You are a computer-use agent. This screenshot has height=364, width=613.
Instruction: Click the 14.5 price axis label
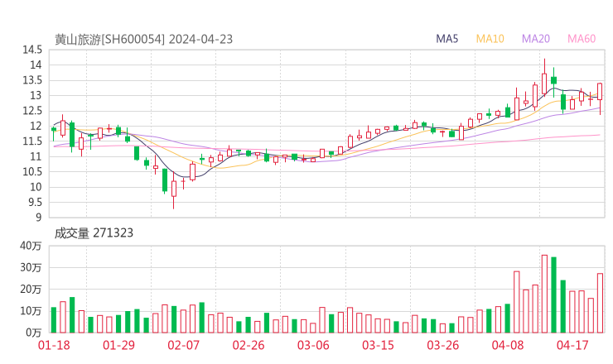[32, 50]
